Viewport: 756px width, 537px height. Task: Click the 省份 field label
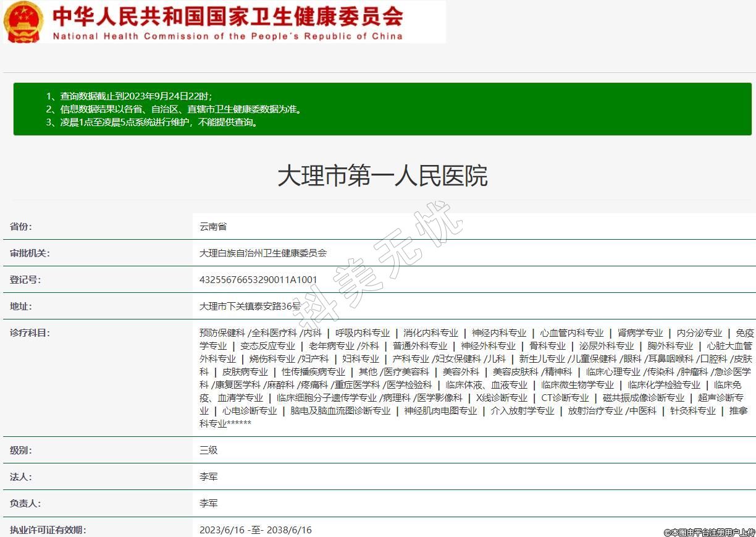point(21,227)
